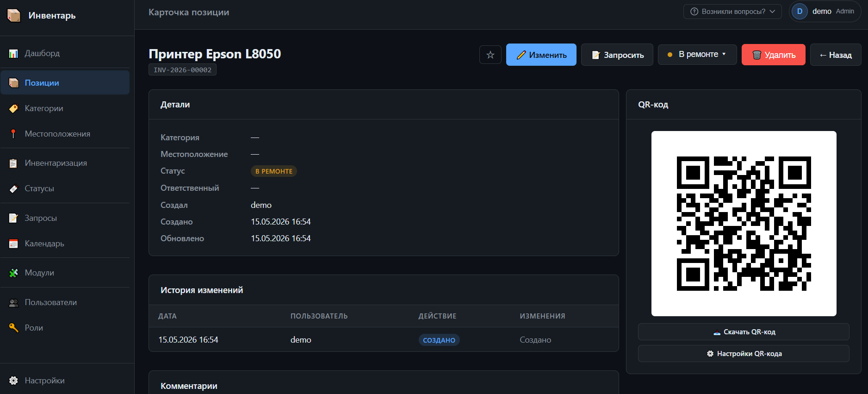Open Статусы menu item
Viewport: 868px width, 394px height.
click(65, 188)
